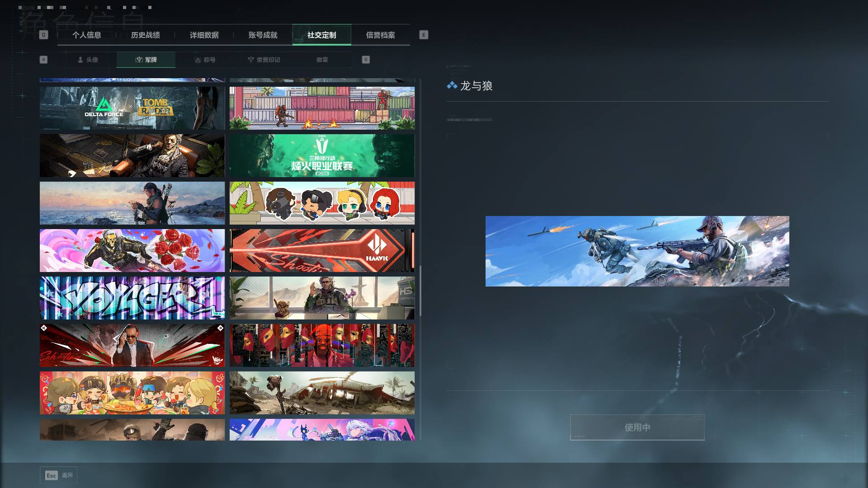Select the chibi hotpot feast dog tag
Image resolution: width=868 pixels, height=488 pixels.
pyautogui.click(x=132, y=393)
